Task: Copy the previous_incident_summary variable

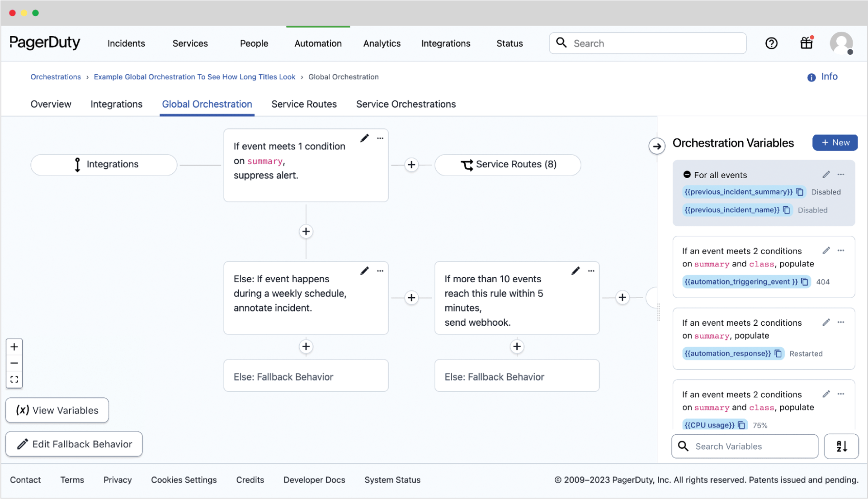Action: 800,192
